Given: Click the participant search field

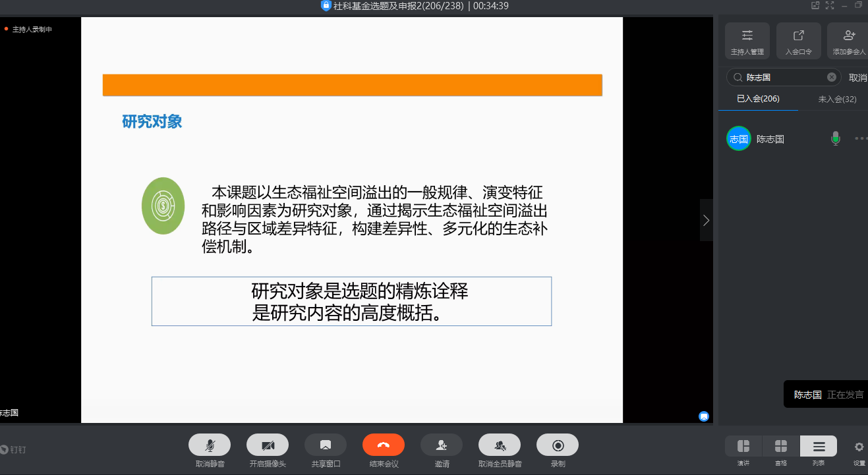Looking at the screenshot, I should coord(784,77).
